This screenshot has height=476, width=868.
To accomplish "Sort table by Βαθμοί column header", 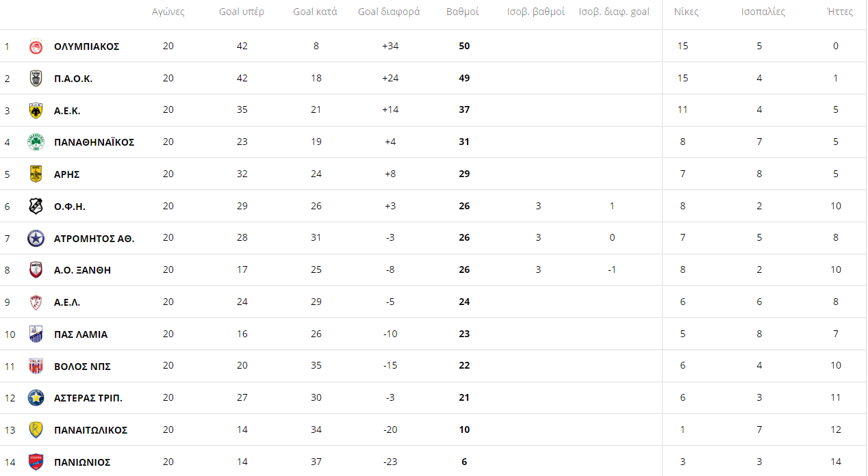I will 463,12.
